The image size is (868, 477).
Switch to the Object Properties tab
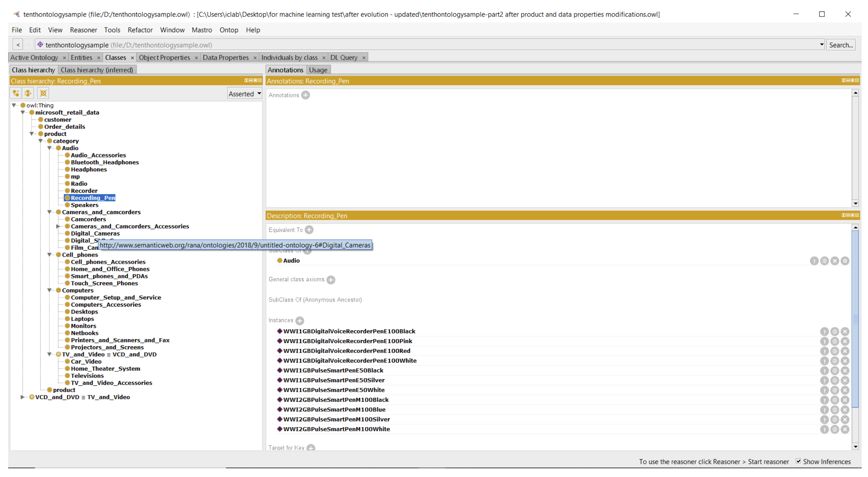pos(164,58)
